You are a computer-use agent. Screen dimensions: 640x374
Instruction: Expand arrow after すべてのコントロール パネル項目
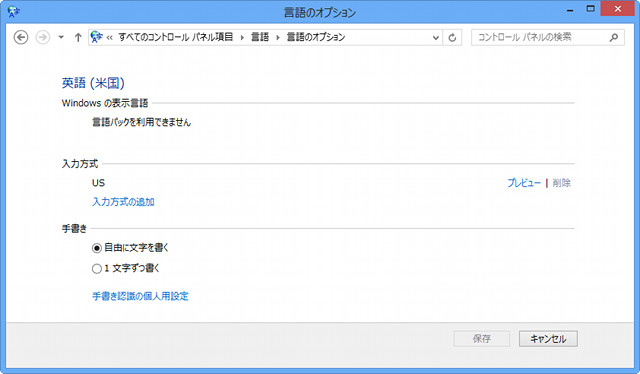tap(242, 38)
